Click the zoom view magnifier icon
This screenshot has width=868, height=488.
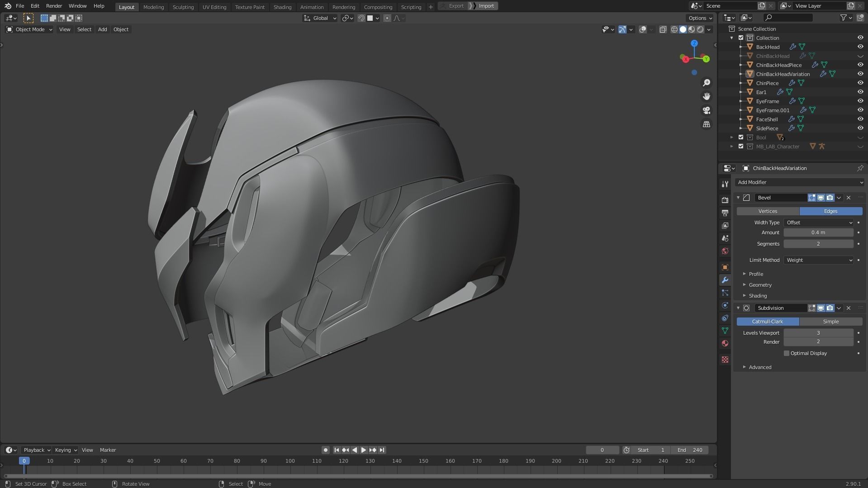pyautogui.click(x=706, y=83)
